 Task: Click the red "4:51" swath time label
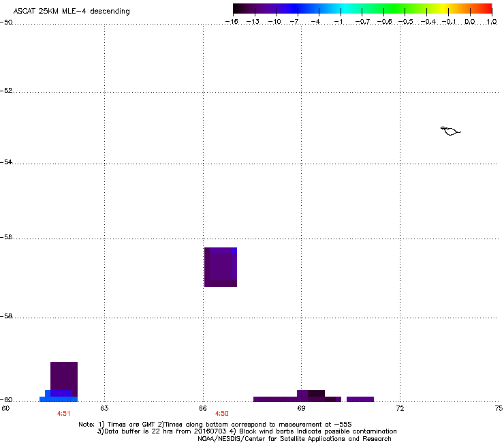click(x=63, y=414)
